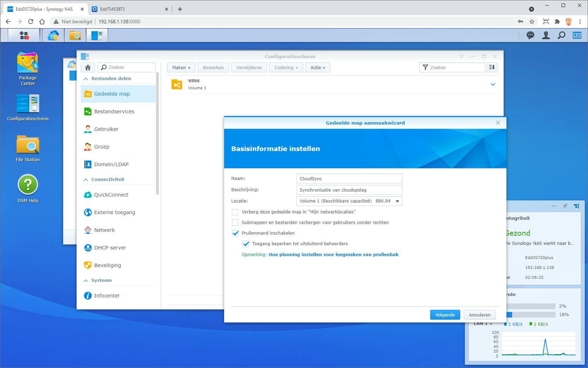Open the browser extensions puzzle icon
Viewport: 588px width, 368px height.
tap(557, 22)
